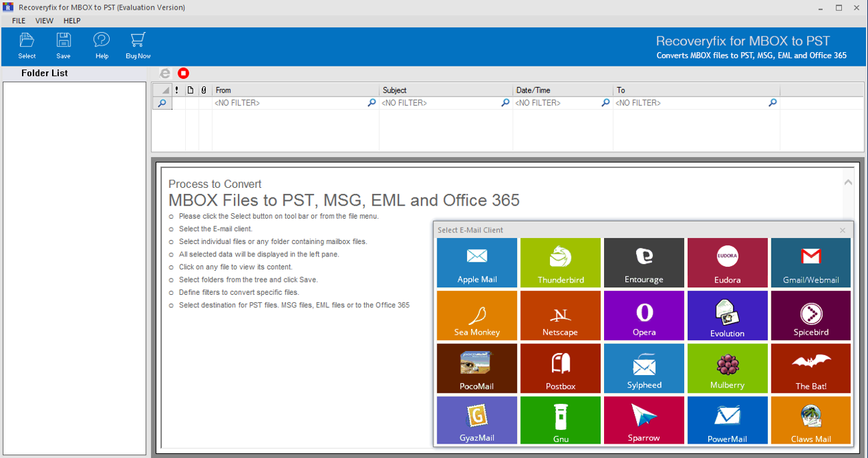Select the PowerMail client tile
The height and width of the screenshot is (458, 868).
pos(727,420)
